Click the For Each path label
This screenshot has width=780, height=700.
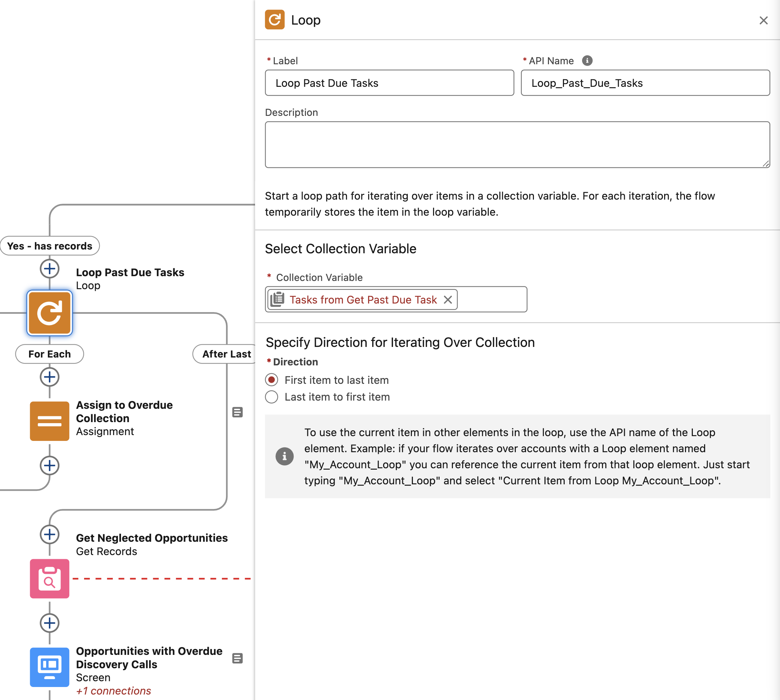50,354
